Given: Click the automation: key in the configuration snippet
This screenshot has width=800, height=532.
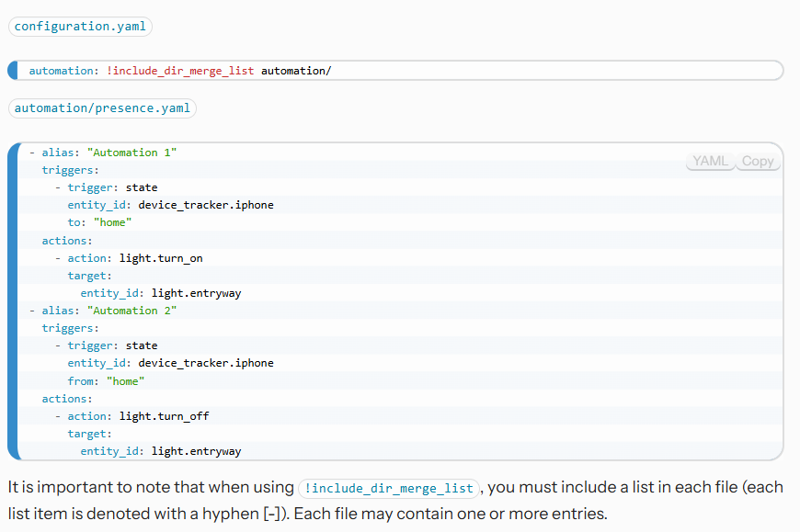Looking at the screenshot, I should (62, 71).
